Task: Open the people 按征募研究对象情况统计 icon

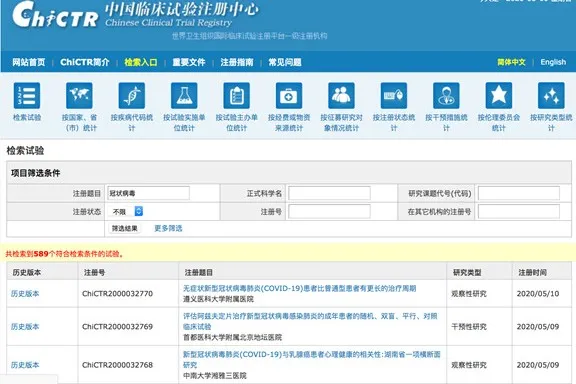Action: (x=341, y=96)
